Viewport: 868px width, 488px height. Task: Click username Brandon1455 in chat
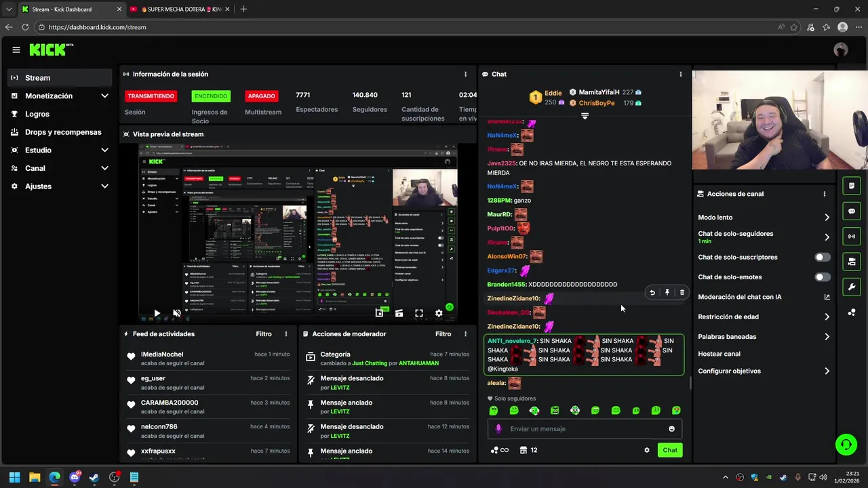tap(507, 285)
